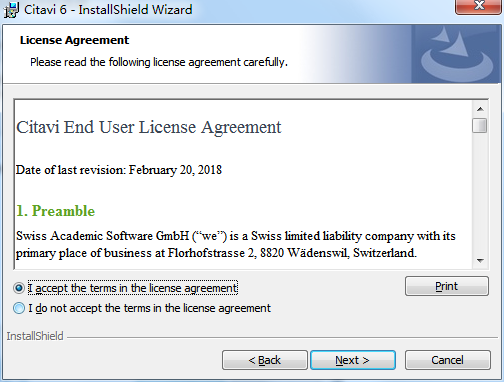Cancel the Citavi 6 installation
Viewport: 504px width, 382px height.
448,360
